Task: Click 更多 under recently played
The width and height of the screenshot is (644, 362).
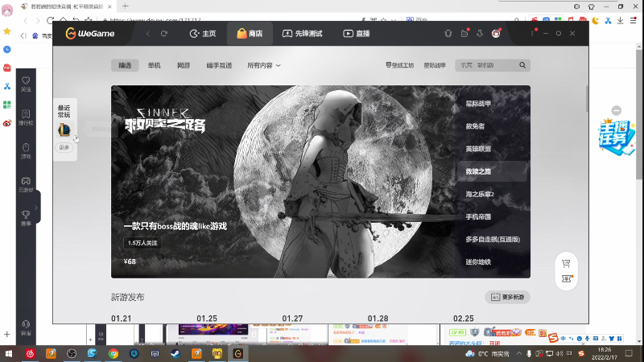Action: click(64, 147)
